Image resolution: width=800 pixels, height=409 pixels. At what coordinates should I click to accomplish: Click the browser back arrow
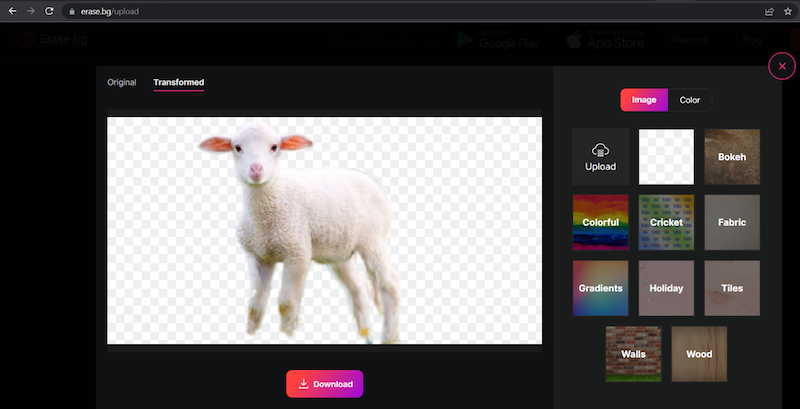pos(12,11)
